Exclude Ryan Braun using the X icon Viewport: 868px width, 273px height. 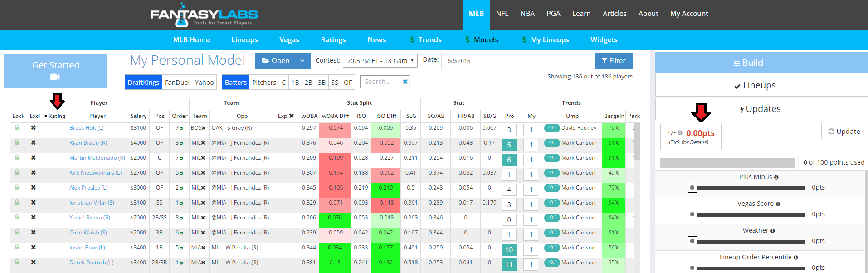[34, 143]
